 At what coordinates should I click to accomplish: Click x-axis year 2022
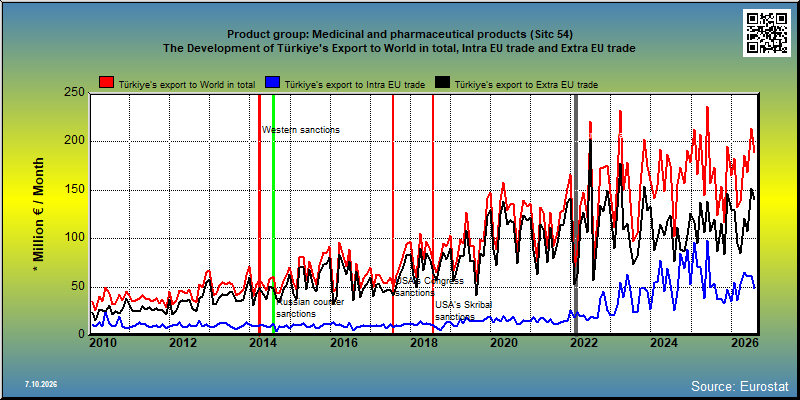click(582, 343)
